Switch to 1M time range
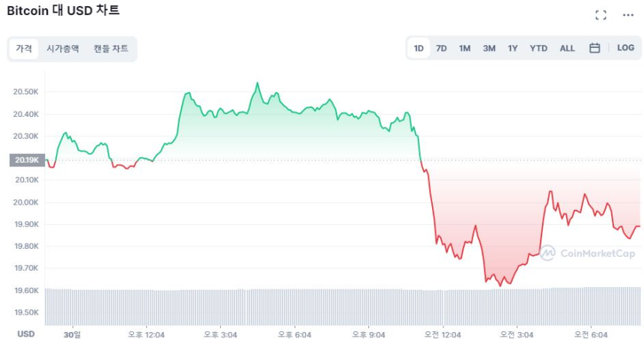The image size is (644, 341). [464, 48]
